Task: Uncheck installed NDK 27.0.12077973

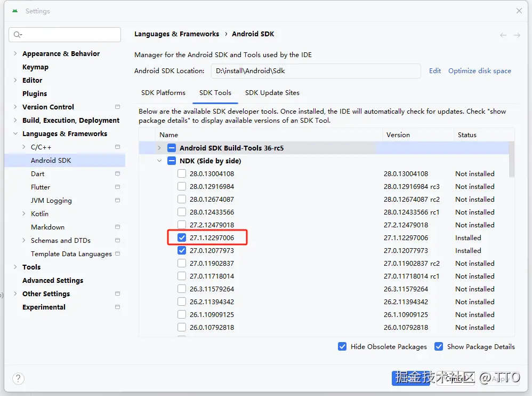Action: 182,251
